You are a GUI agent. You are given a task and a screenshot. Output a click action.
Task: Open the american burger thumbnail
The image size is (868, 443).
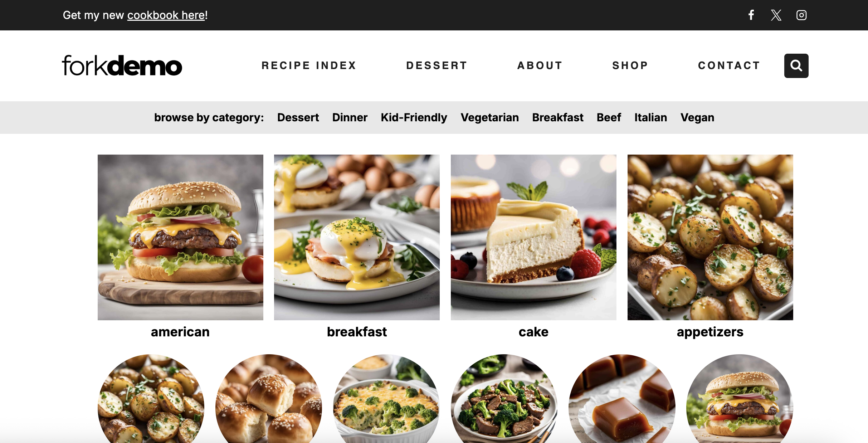[x=180, y=237]
